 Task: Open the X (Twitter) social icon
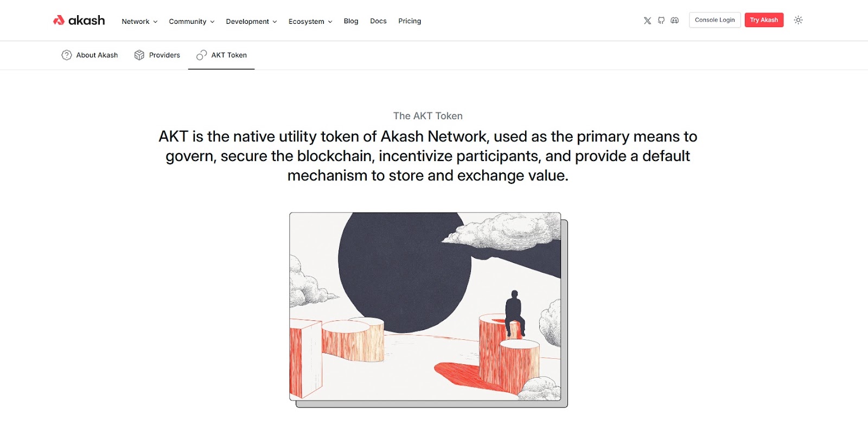coord(647,21)
